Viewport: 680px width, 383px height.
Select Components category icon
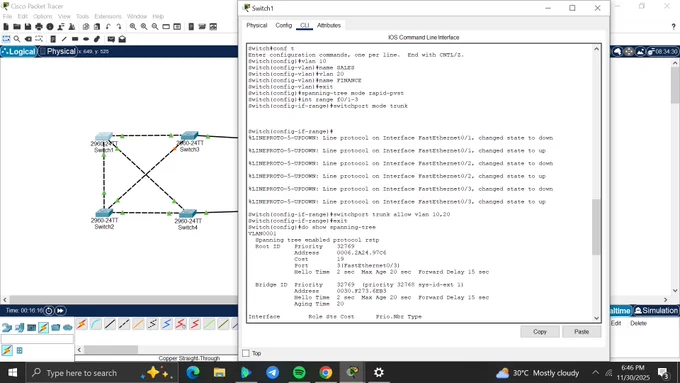[x=32, y=327]
